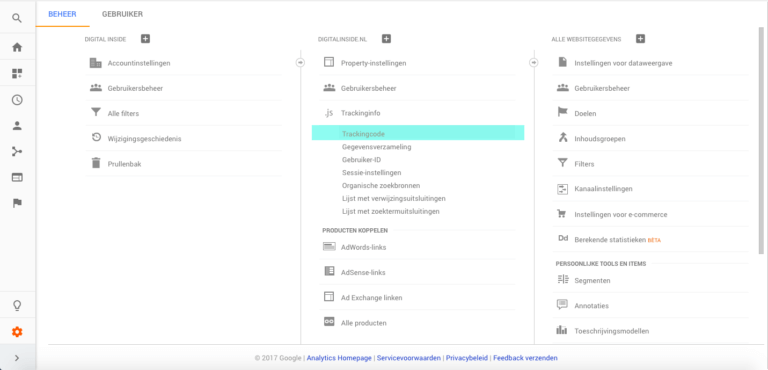The image size is (768, 370).
Task: Expand the sidebar with bottom chevron
Action: (x=17, y=358)
